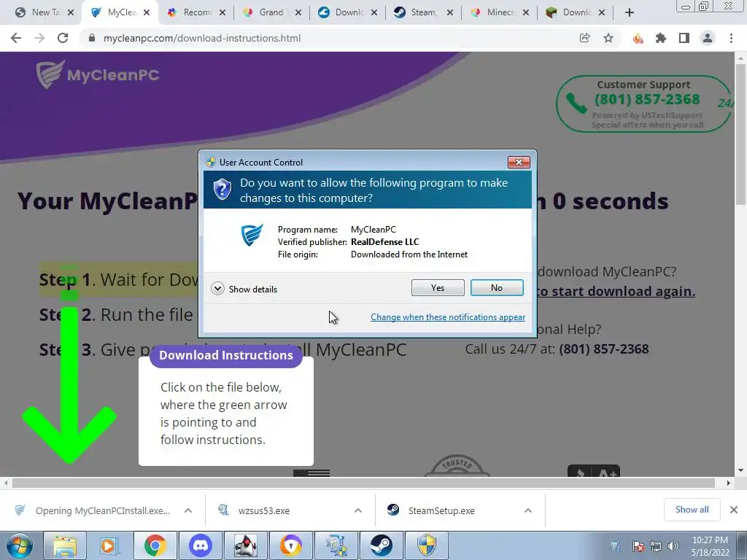Screen dimensions: 747x560
Task: Click the horizontal page scrollbar
Action: [363, 483]
